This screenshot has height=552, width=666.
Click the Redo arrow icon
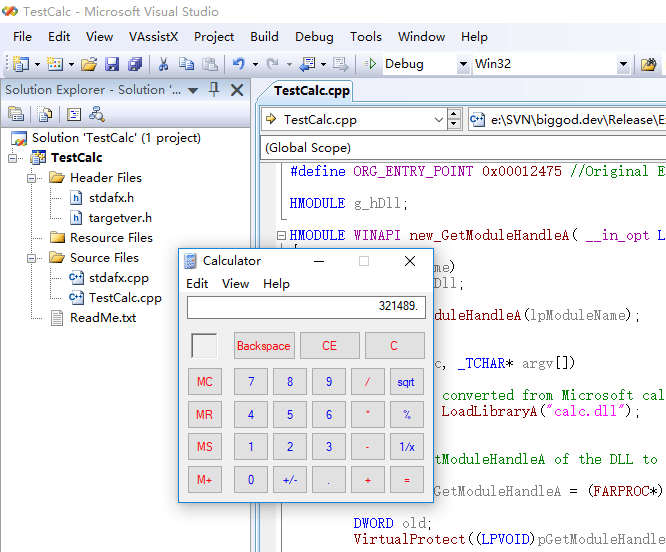pyautogui.click(x=272, y=64)
